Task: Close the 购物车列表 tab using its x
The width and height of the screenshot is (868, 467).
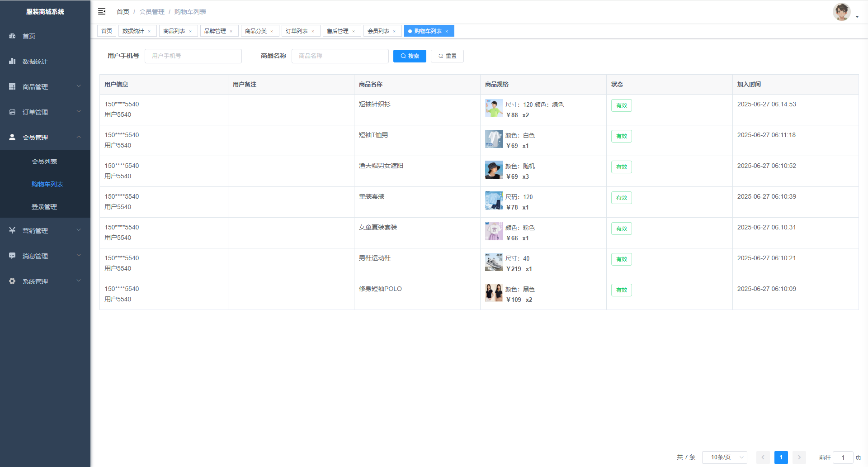Action: (x=447, y=31)
